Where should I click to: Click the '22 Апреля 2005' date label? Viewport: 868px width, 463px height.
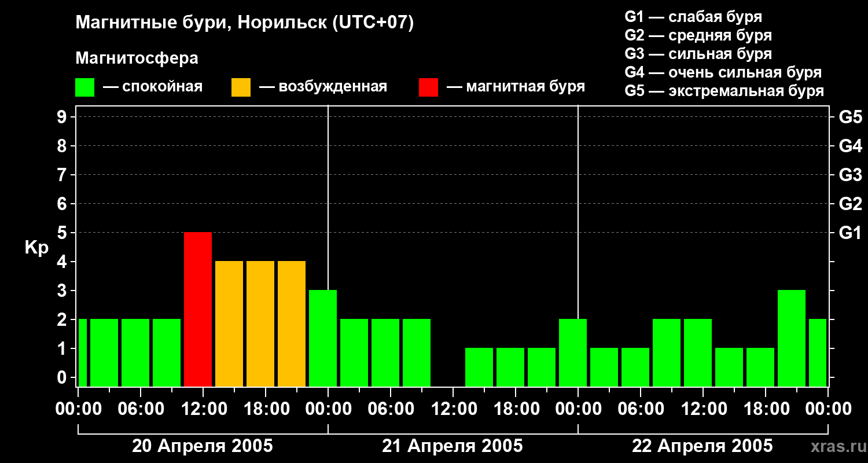point(702,446)
